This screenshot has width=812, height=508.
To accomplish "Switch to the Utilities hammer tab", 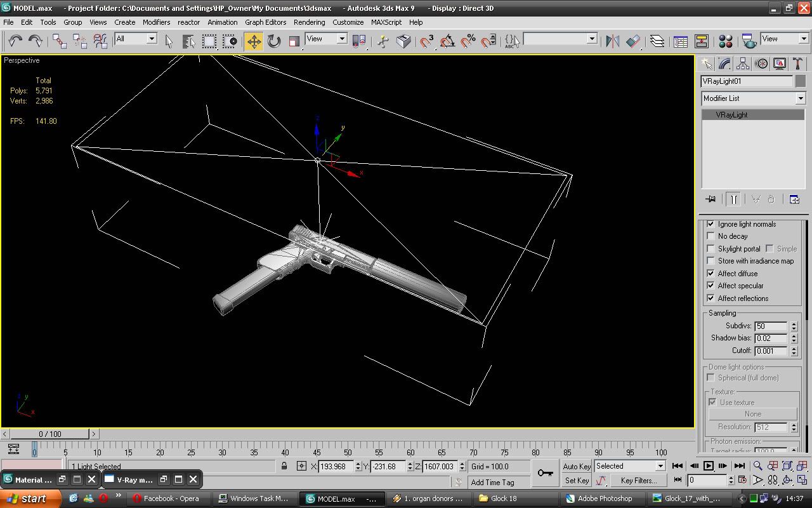I will (x=798, y=63).
